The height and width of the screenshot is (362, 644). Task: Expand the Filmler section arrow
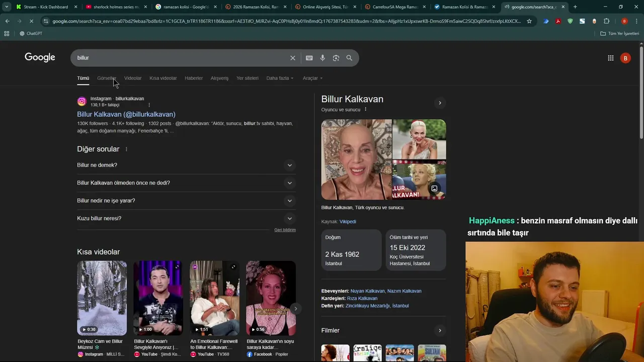point(440,330)
